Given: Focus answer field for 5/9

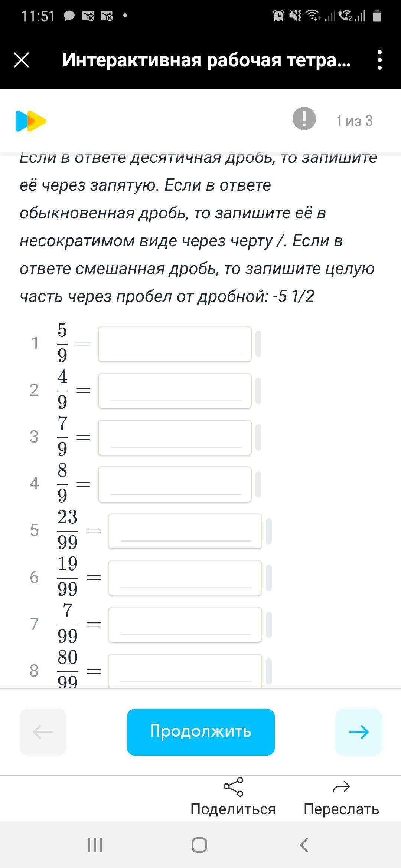Looking at the screenshot, I should click(175, 344).
